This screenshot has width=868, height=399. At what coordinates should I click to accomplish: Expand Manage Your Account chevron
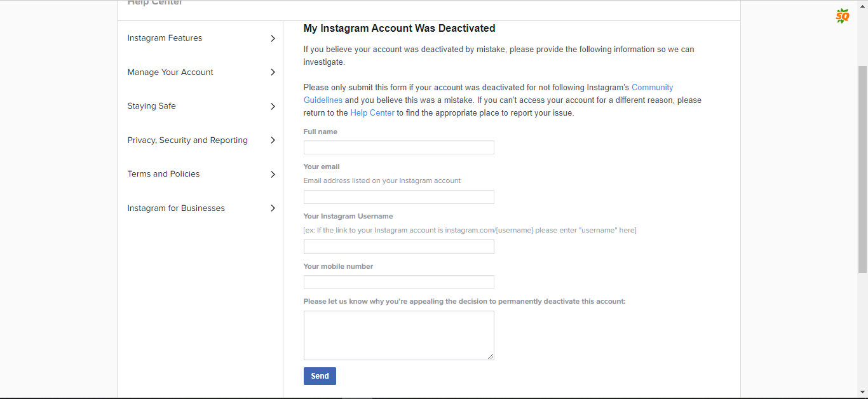pyautogui.click(x=273, y=72)
